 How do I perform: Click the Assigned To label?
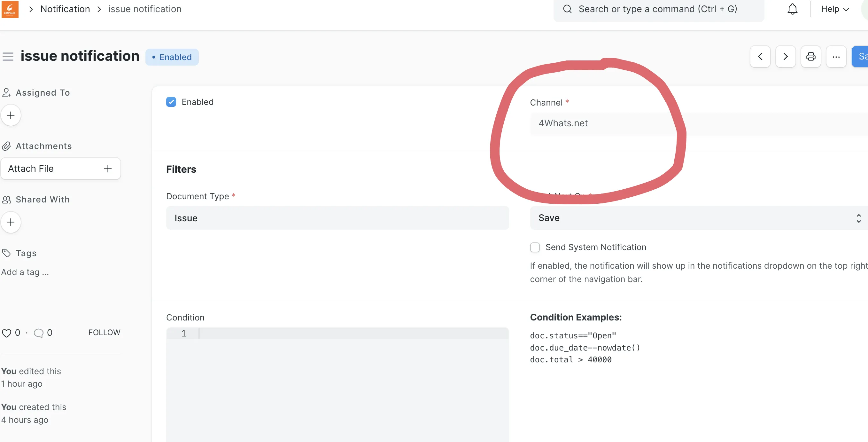[x=43, y=92]
